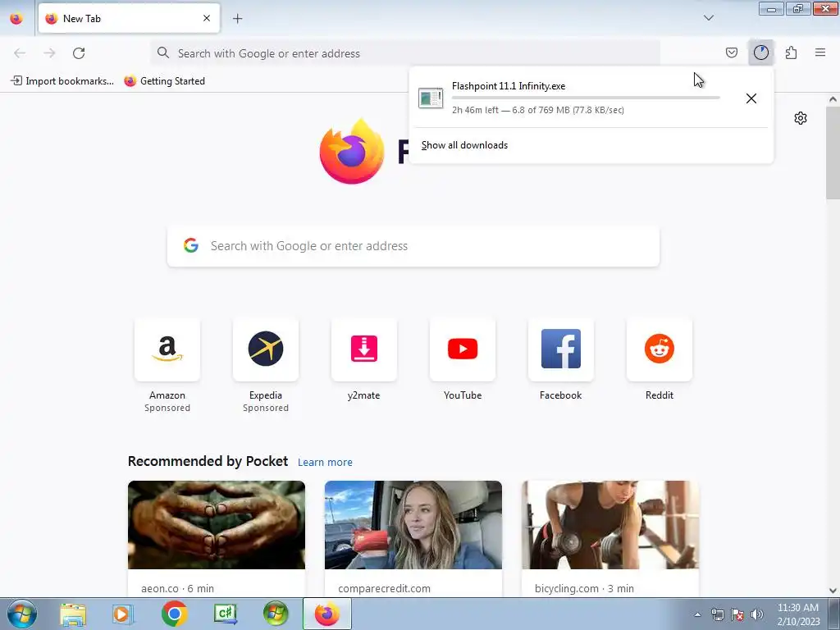Click the Flashpoint exe file icon

tap(431, 98)
